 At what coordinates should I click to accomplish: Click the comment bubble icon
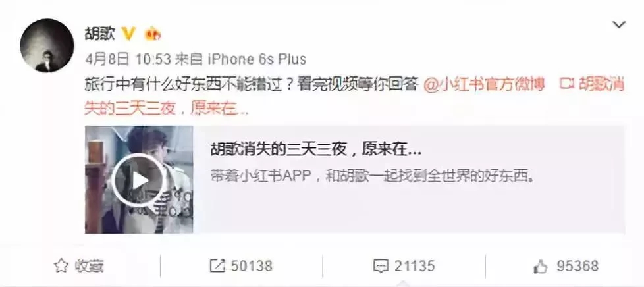pos(381,266)
